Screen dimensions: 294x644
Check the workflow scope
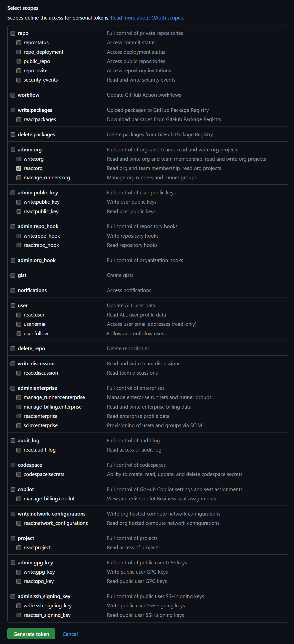click(13, 95)
